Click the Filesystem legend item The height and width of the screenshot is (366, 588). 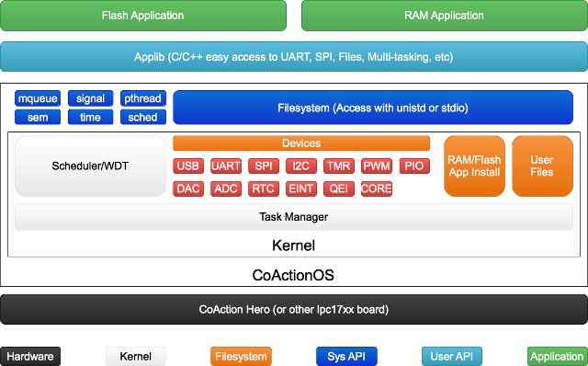[241, 356]
